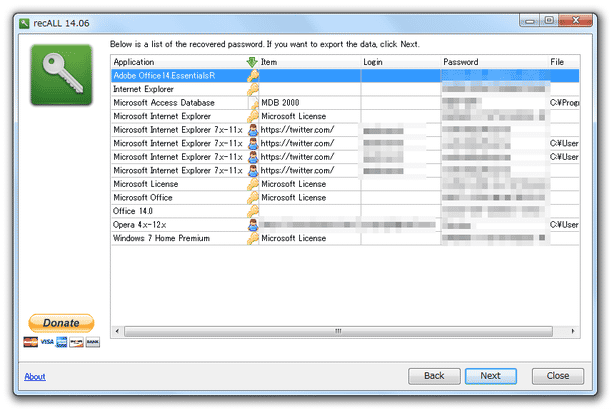Click the key icon in Windows 7 Home Premium row

coord(253,239)
